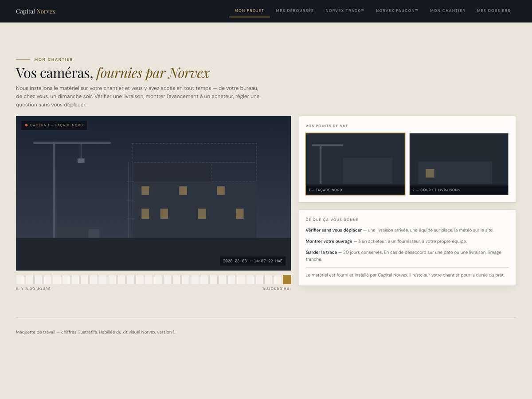Go to Mes Déboursés section

[x=295, y=11]
